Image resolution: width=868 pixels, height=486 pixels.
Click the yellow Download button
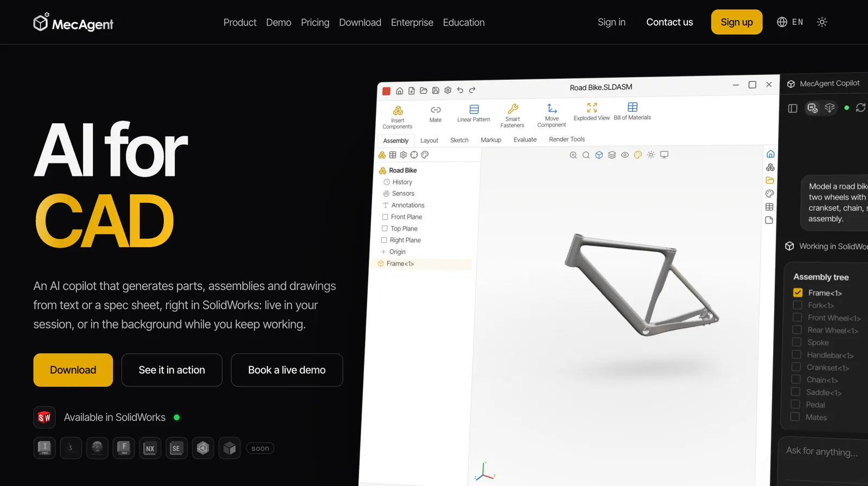(x=73, y=370)
